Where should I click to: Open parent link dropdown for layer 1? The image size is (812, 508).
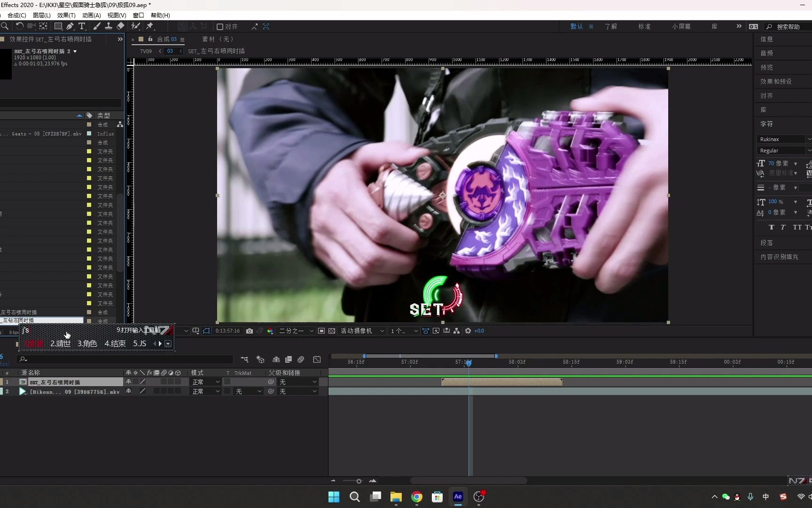pyautogui.click(x=298, y=382)
